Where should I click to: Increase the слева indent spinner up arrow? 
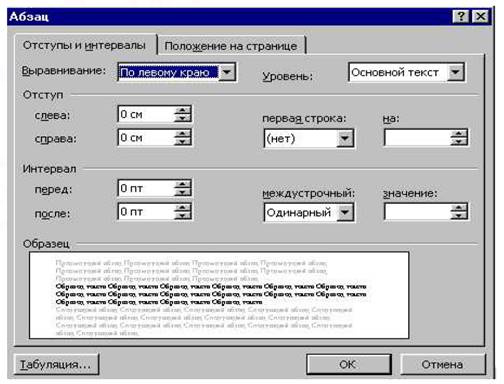(x=182, y=110)
